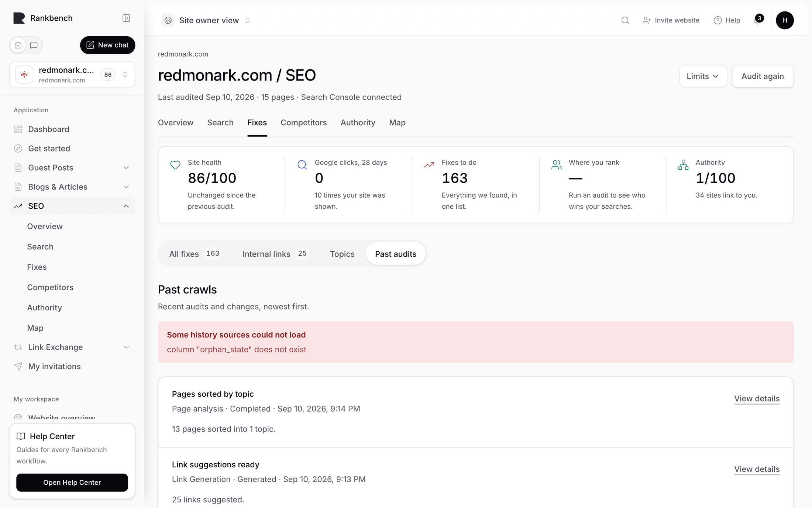The image size is (812, 508).
Task: Select the Authority network icon
Action: point(683,165)
